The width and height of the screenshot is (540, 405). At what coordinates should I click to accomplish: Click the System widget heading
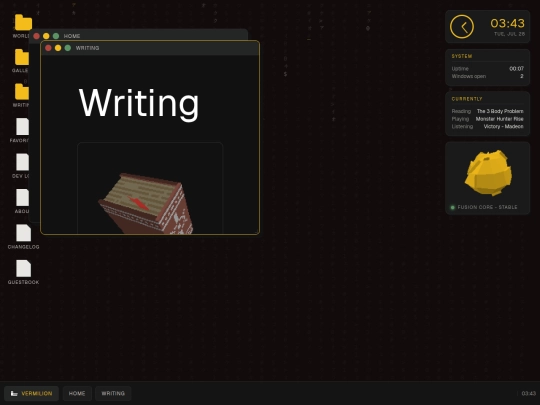[462, 56]
